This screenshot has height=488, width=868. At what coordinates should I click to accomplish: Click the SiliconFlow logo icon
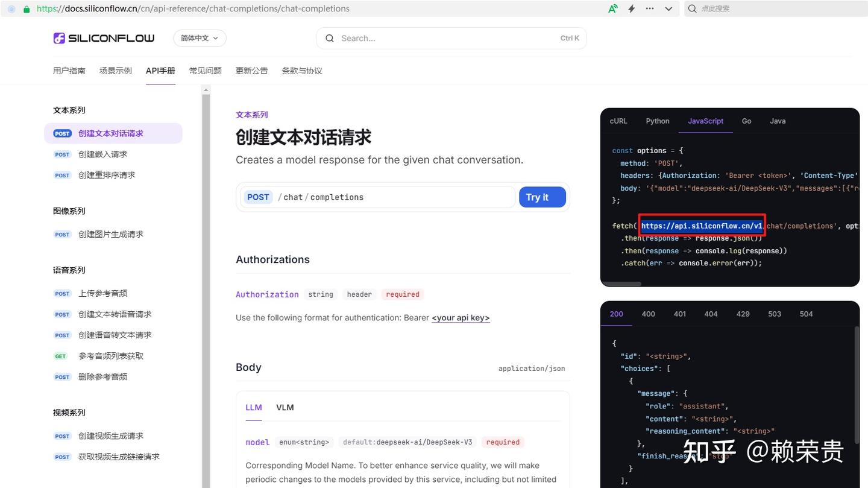(x=59, y=37)
